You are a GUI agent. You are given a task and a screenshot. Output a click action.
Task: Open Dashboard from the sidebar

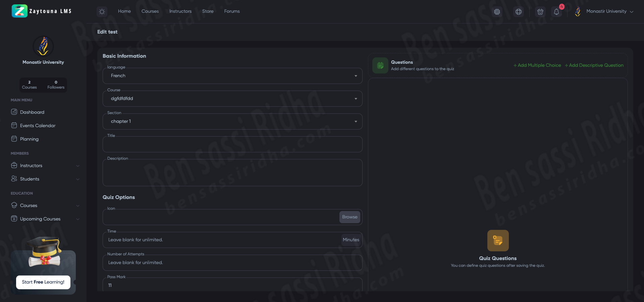[x=32, y=112]
